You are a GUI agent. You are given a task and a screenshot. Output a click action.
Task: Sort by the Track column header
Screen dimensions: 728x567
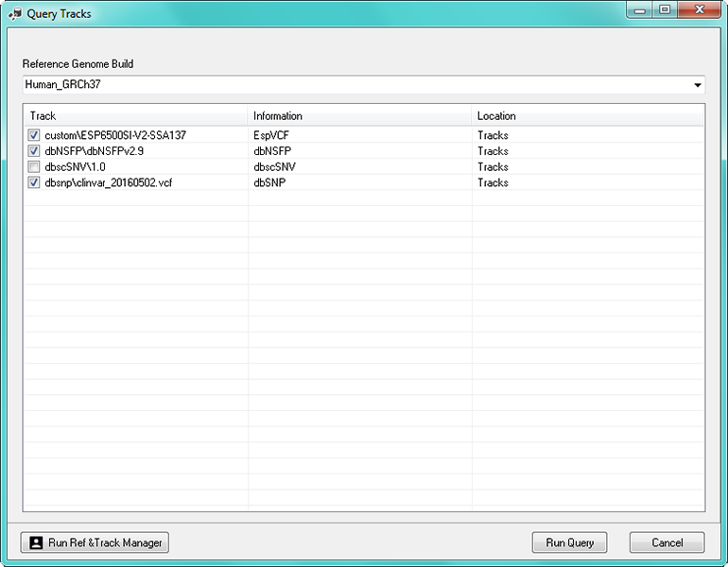pos(135,116)
